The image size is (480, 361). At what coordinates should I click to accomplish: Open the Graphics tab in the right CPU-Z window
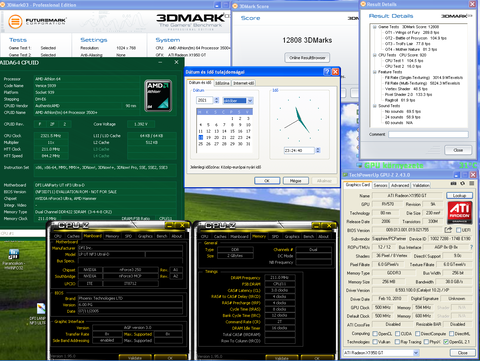pyautogui.click(x=292, y=236)
